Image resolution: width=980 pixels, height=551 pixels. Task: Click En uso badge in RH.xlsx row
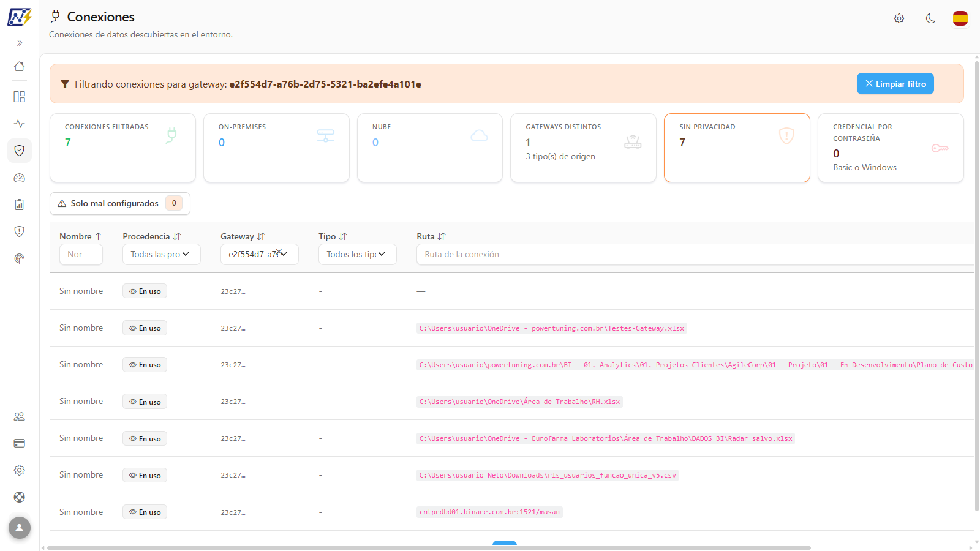coord(145,402)
